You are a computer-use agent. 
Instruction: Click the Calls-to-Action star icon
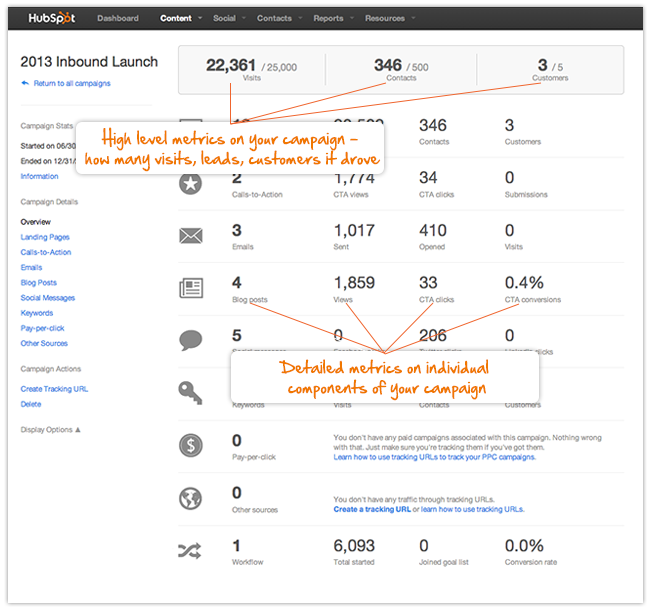point(191,184)
